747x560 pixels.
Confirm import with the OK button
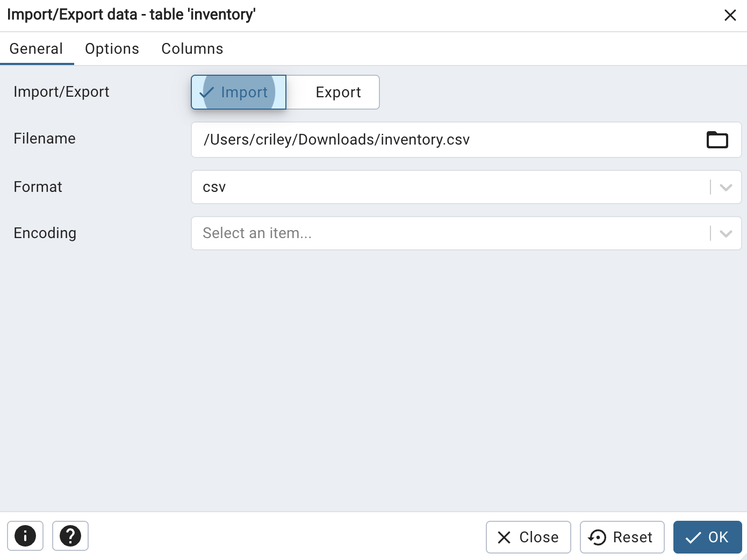[x=708, y=537]
